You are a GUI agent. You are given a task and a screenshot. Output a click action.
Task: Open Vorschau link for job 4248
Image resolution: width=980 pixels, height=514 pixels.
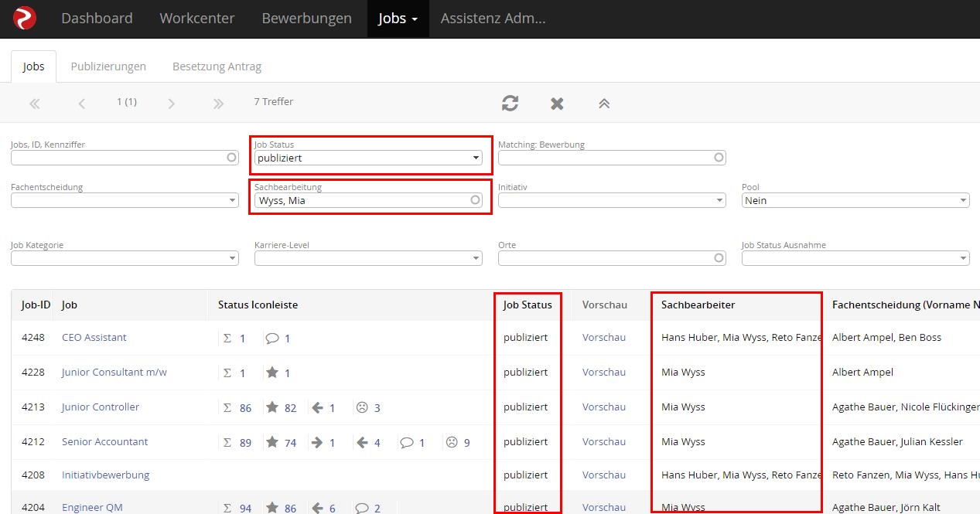604,337
